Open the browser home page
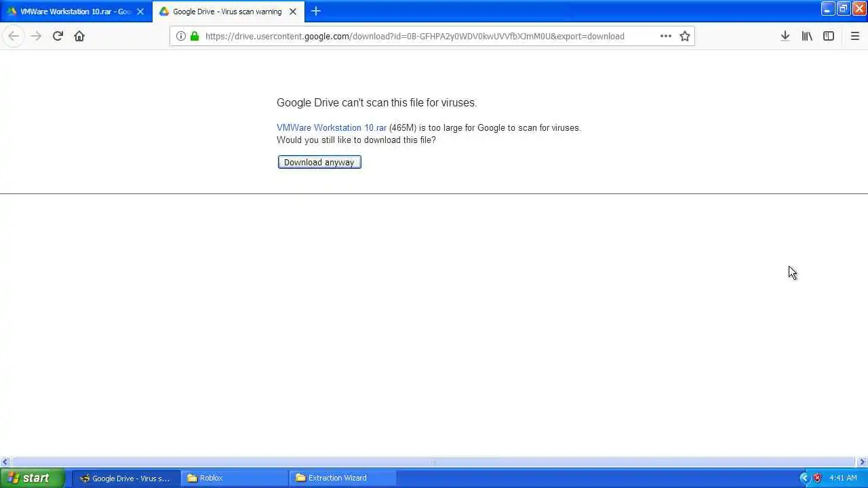868x488 pixels. click(x=79, y=36)
